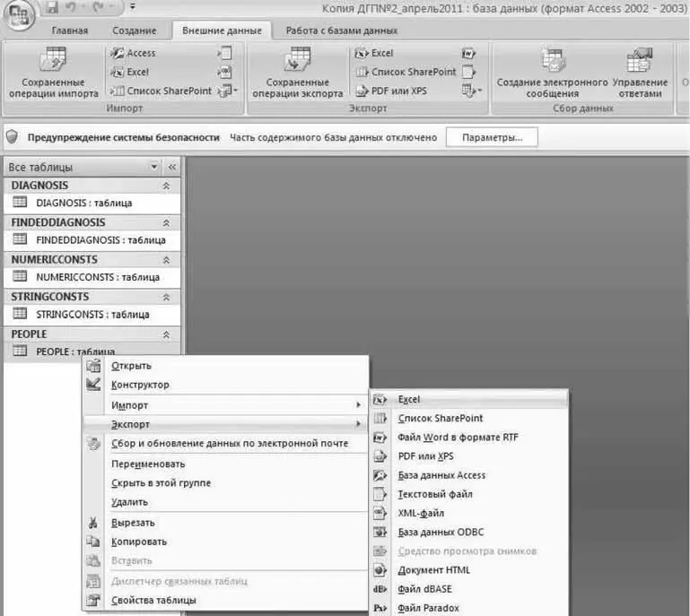This screenshot has width=690, height=616.
Task: Choose Открыть in context menu
Action: click(x=225, y=366)
